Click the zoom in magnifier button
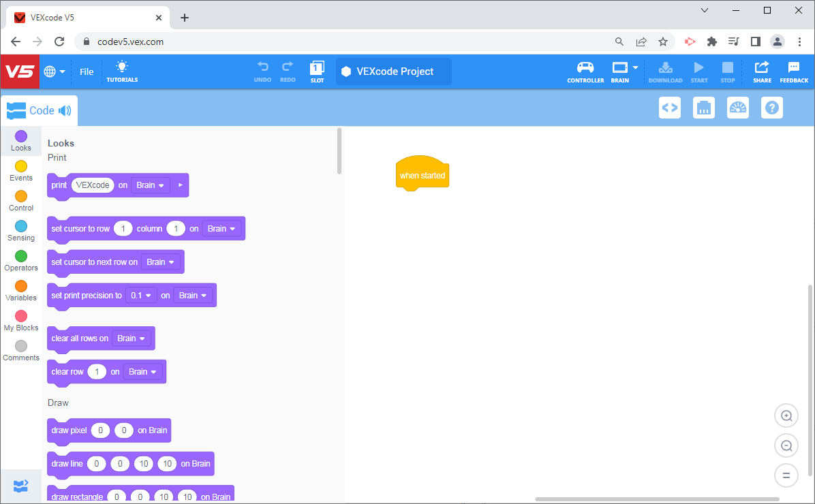The image size is (815, 504). click(786, 415)
